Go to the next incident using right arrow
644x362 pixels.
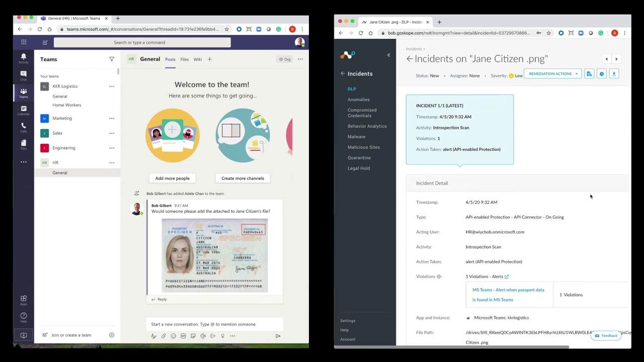(616, 59)
